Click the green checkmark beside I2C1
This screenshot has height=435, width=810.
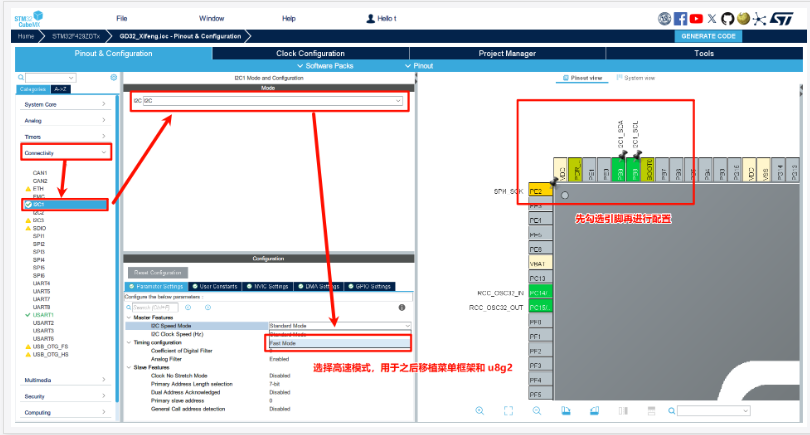[28, 205]
